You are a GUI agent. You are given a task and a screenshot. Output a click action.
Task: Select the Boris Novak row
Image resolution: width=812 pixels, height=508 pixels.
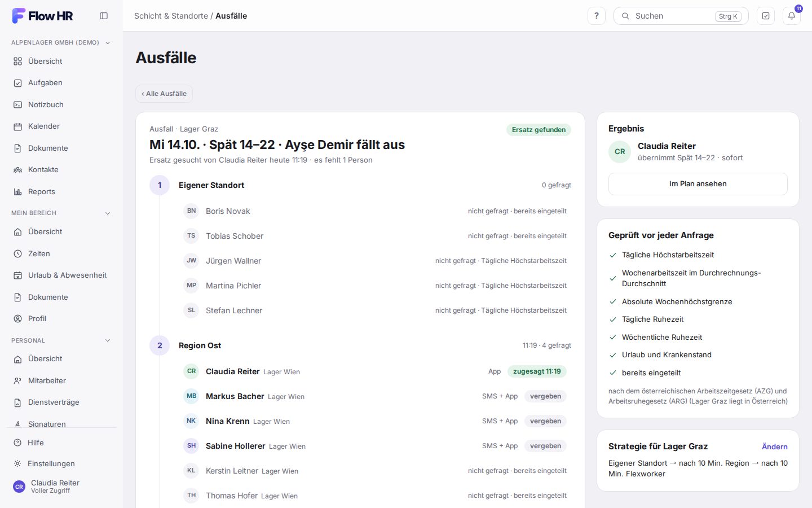click(375, 211)
